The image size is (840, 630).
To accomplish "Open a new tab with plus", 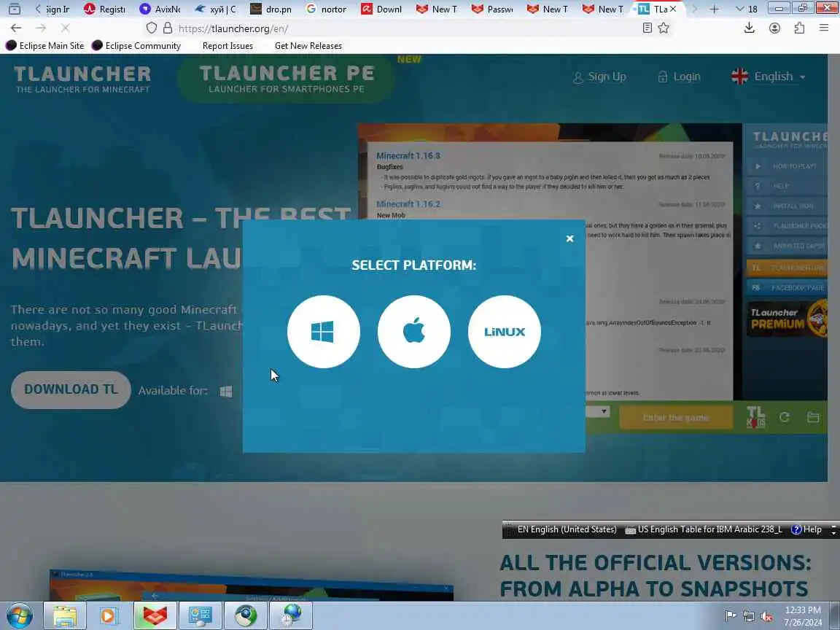I will click(x=714, y=9).
